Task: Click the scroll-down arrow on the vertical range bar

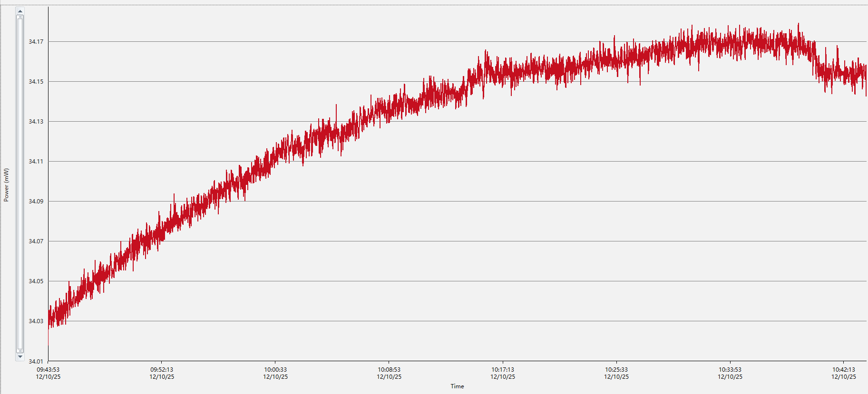Action: [x=20, y=356]
